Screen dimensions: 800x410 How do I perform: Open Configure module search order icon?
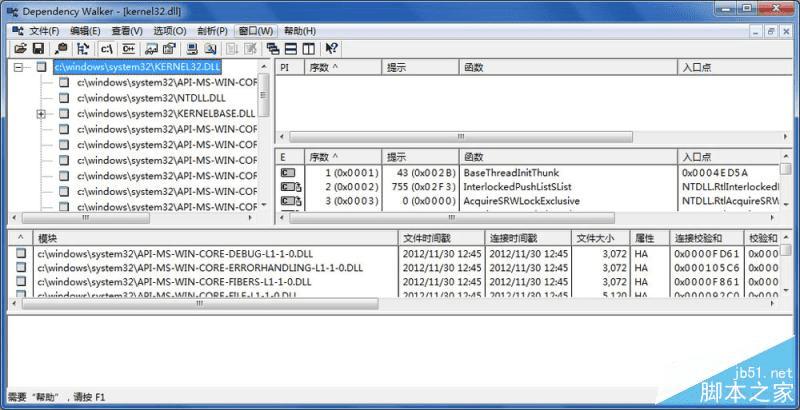[x=210, y=49]
